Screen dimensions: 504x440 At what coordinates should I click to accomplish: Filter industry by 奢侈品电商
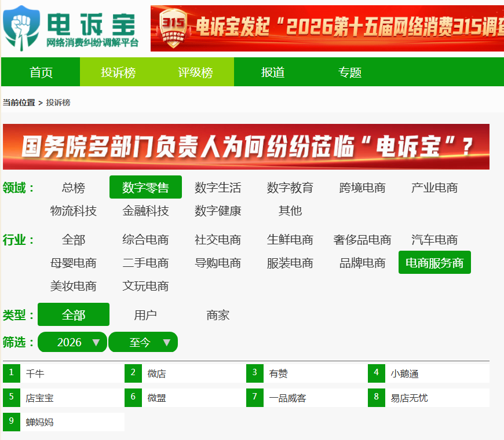[362, 240]
